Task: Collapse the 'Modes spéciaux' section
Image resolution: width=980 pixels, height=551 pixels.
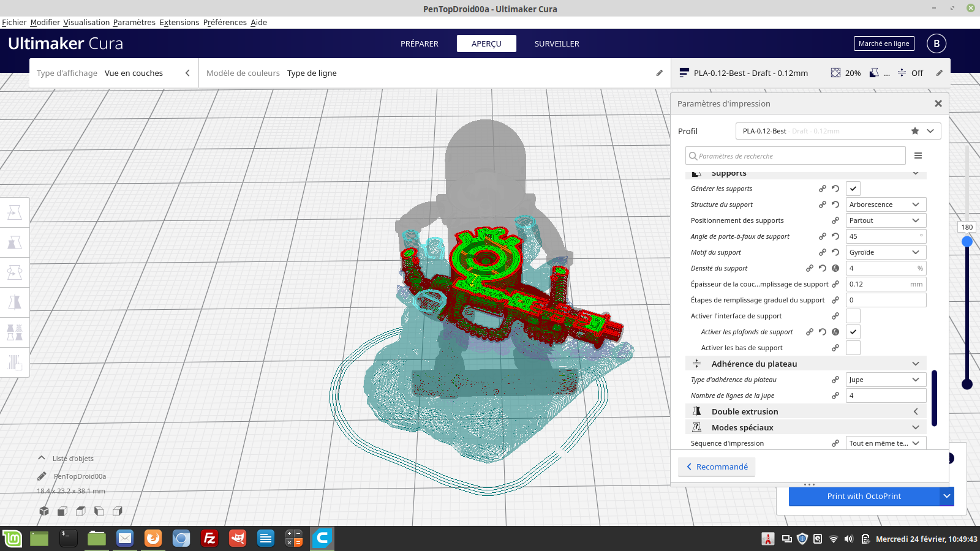Action: point(806,427)
